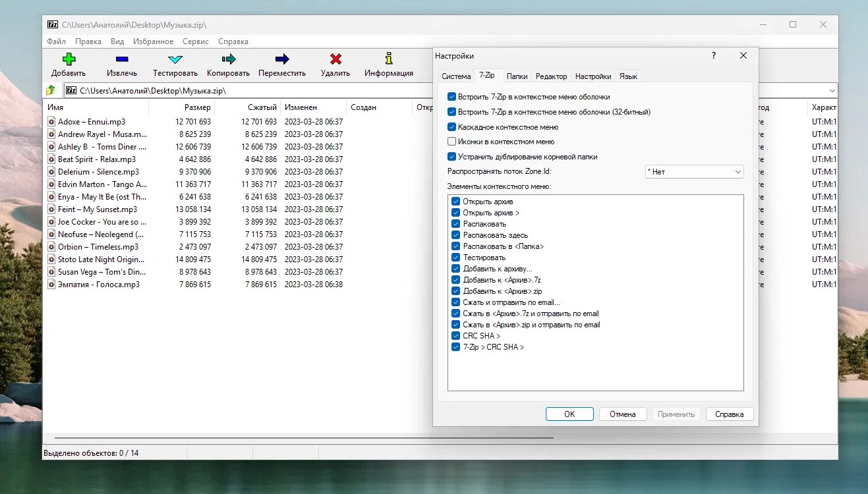Open the Редактор tab

click(552, 76)
